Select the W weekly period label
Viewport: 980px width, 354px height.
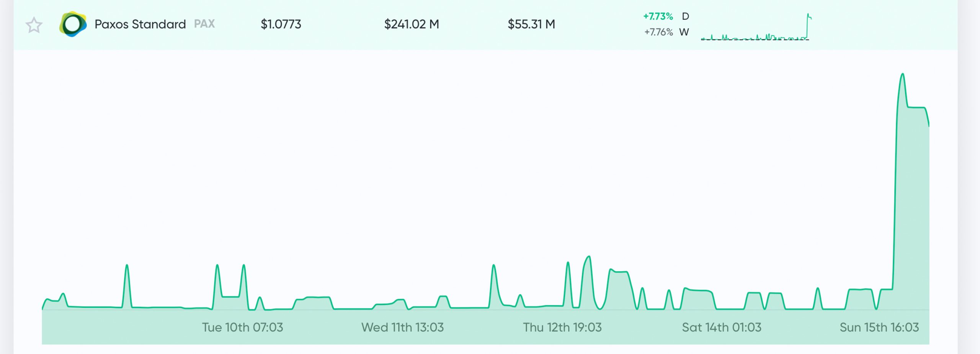pos(684,32)
